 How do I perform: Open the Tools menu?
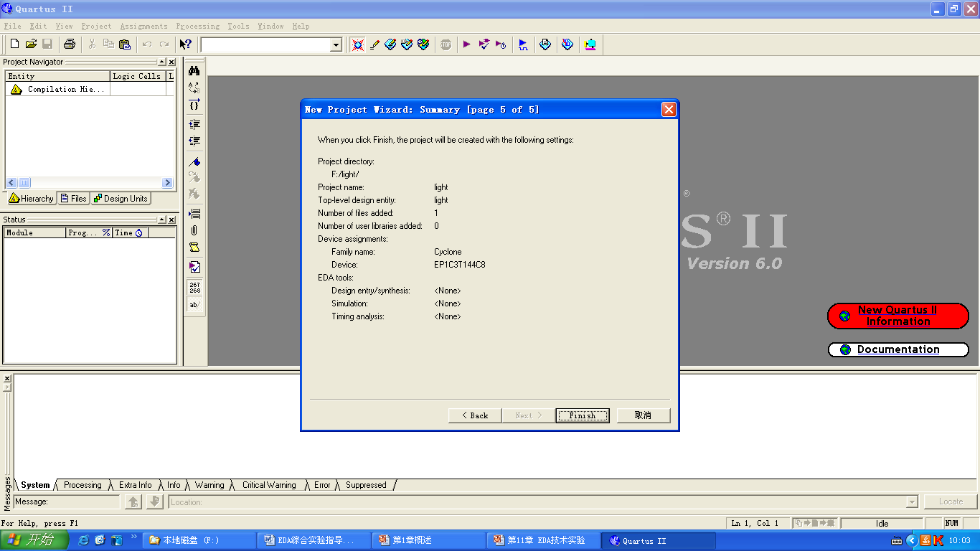tap(239, 26)
